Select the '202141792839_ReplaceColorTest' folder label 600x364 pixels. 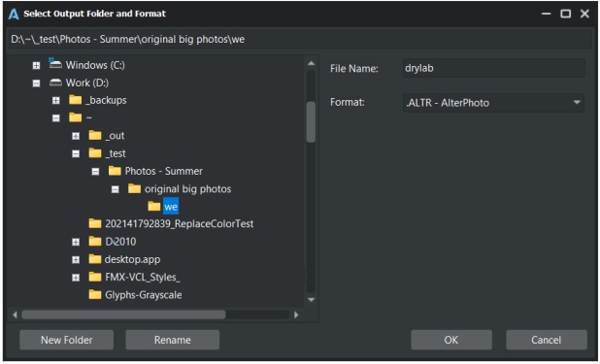(x=179, y=224)
